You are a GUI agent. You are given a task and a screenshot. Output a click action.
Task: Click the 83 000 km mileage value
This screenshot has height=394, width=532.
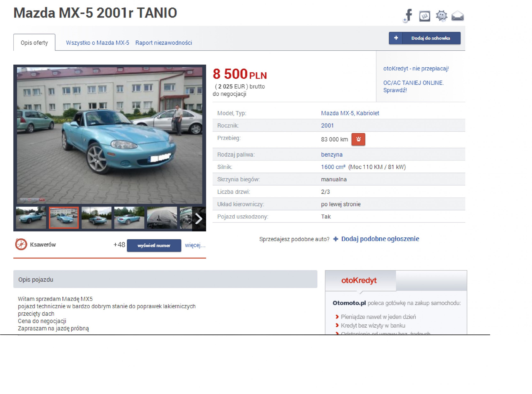pyautogui.click(x=334, y=140)
